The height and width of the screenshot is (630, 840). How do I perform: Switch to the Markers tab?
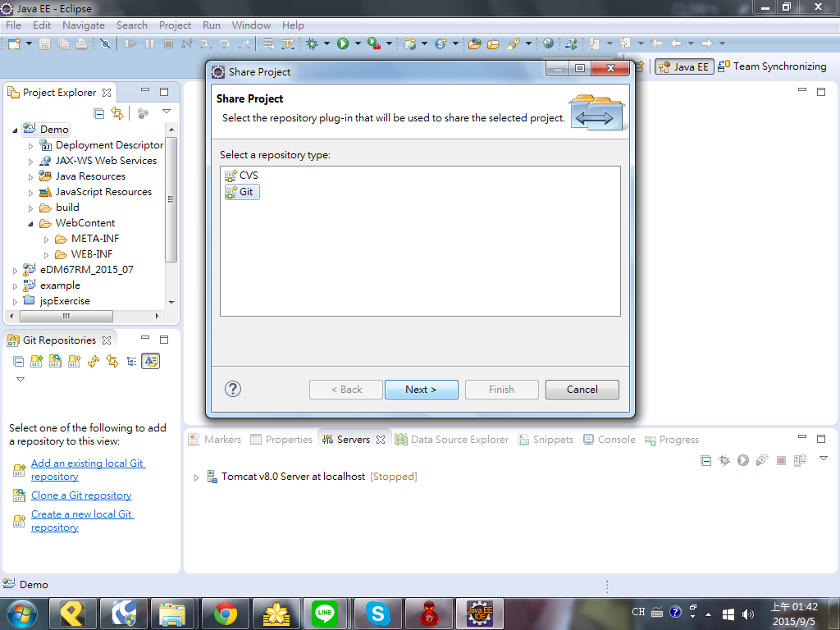(215, 440)
